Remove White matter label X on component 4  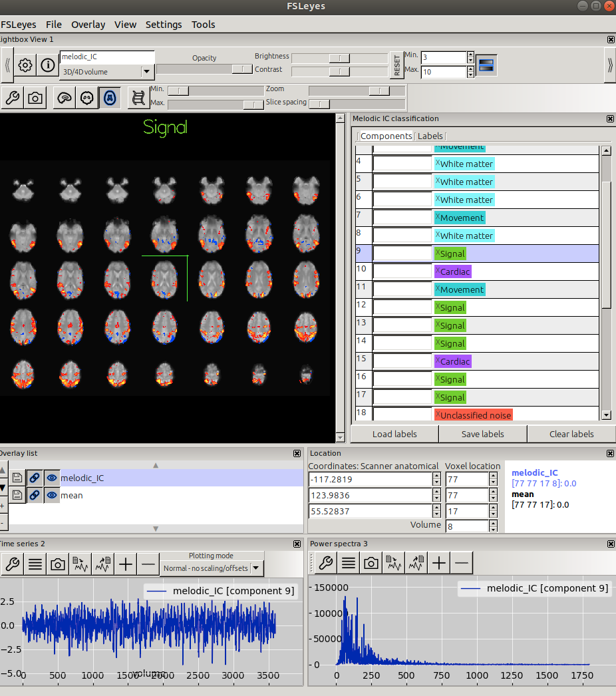click(x=438, y=163)
